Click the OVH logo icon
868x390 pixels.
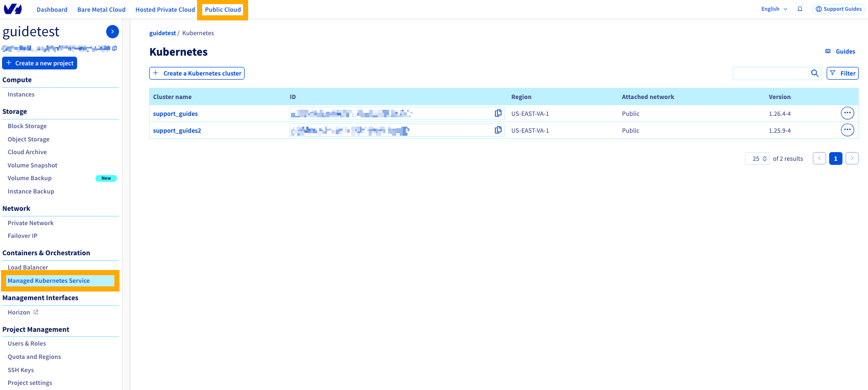pos(13,9)
